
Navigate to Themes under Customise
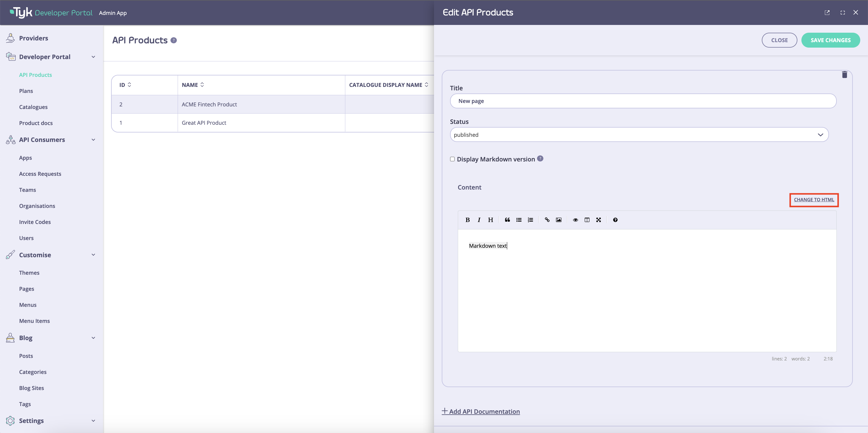pyautogui.click(x=29, y=272)
